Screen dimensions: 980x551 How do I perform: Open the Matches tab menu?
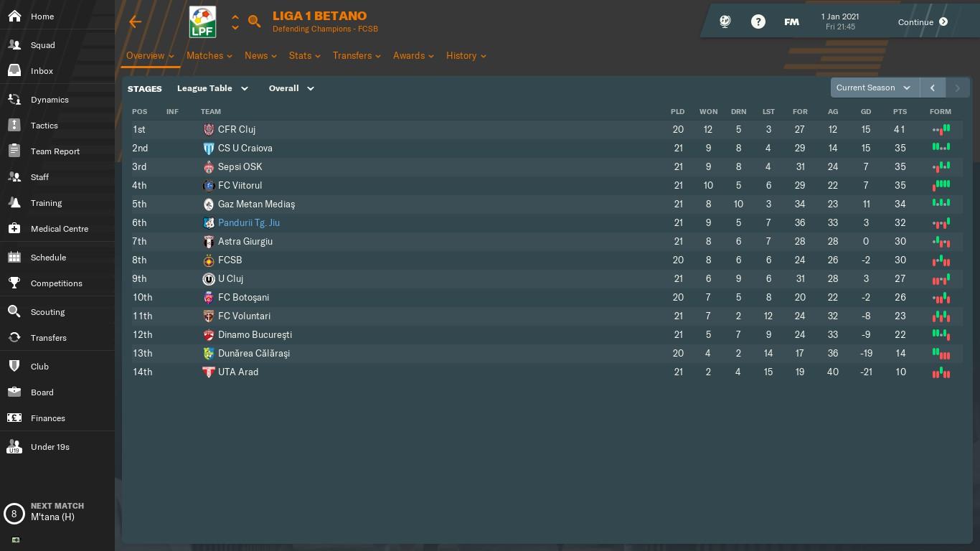(209, 55)
